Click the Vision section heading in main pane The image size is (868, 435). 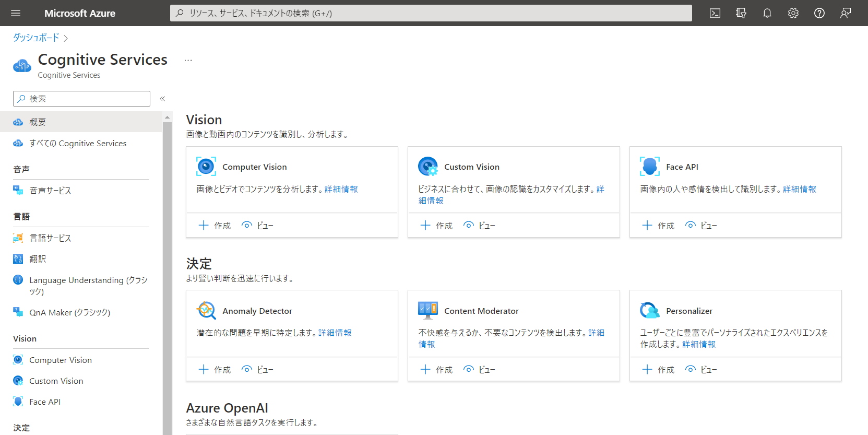(x=204, y=120)
